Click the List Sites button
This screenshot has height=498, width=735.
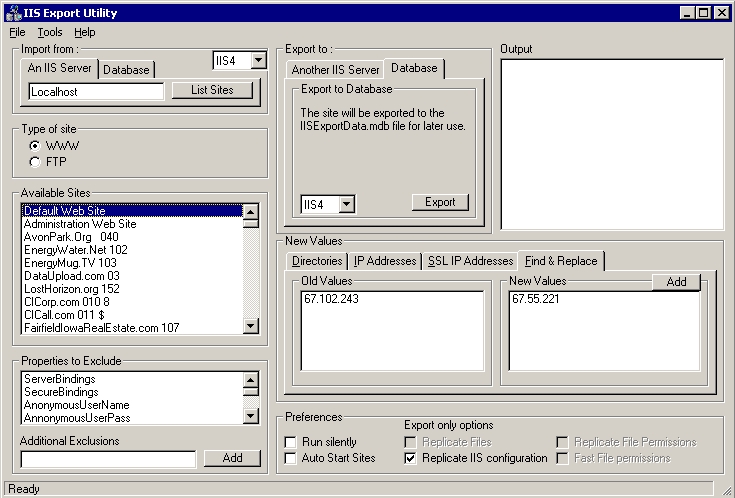(x=212, y=90)
